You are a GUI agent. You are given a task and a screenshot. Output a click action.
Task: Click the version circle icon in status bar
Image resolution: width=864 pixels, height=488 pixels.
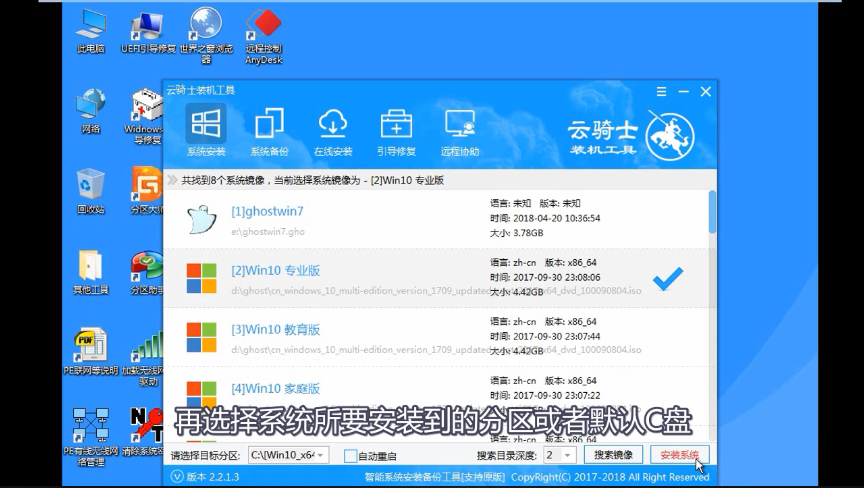[x=177, y=476]
